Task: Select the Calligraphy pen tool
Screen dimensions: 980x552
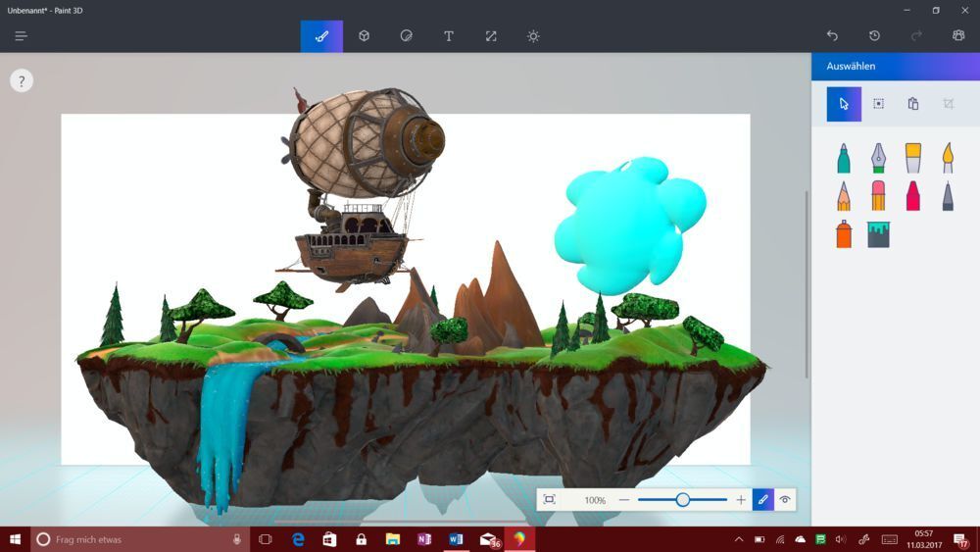Action: [x=878, y=158]
